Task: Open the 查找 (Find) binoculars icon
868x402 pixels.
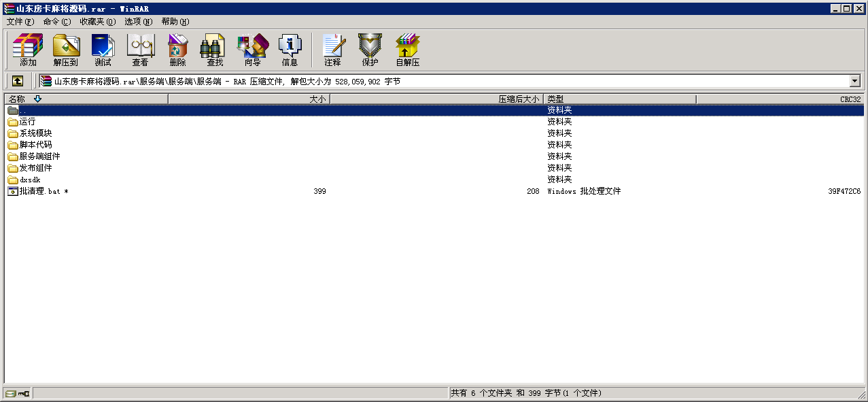Action: pyautogui.click(x=215, y=50)
